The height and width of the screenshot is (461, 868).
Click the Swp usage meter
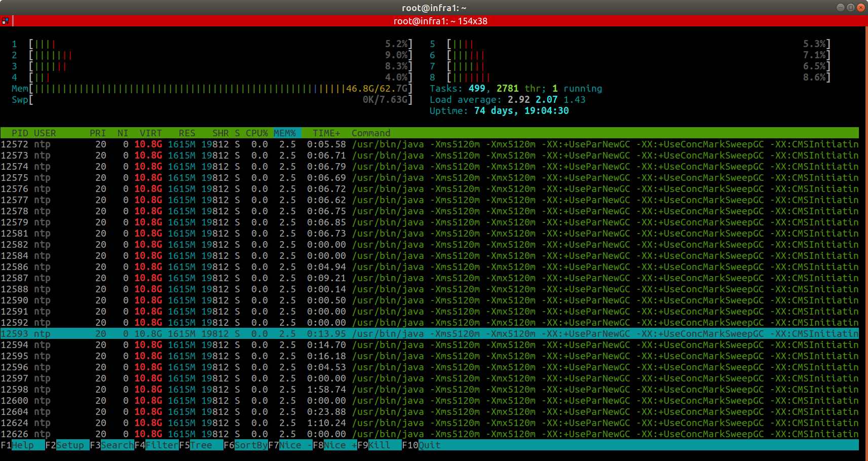coord(212,100)
